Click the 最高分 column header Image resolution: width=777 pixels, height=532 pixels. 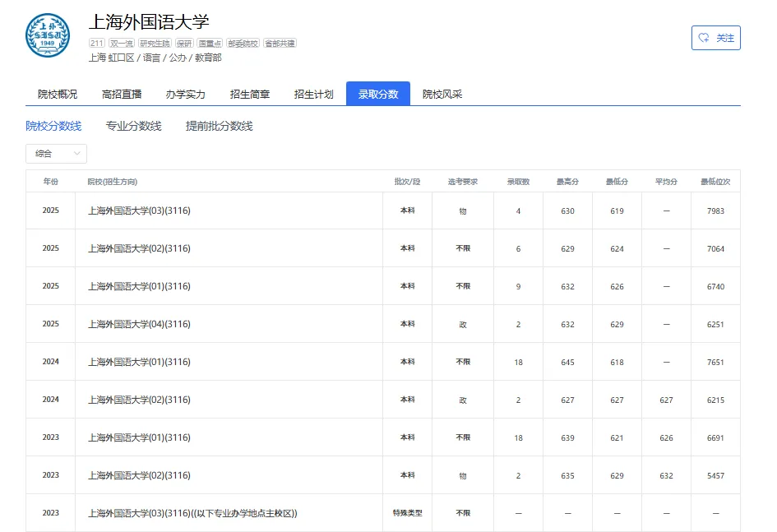click(567, 182)
